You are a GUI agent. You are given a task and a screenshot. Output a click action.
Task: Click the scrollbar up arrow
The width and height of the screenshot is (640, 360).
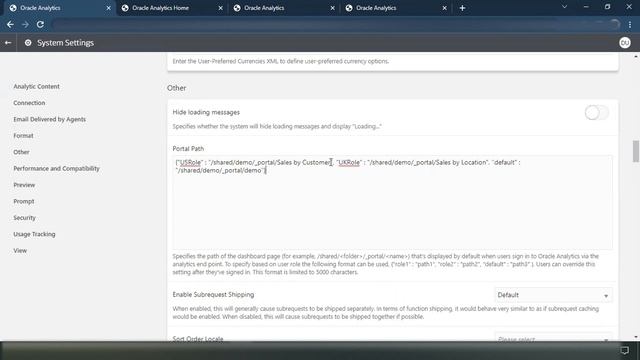[636, 56]
